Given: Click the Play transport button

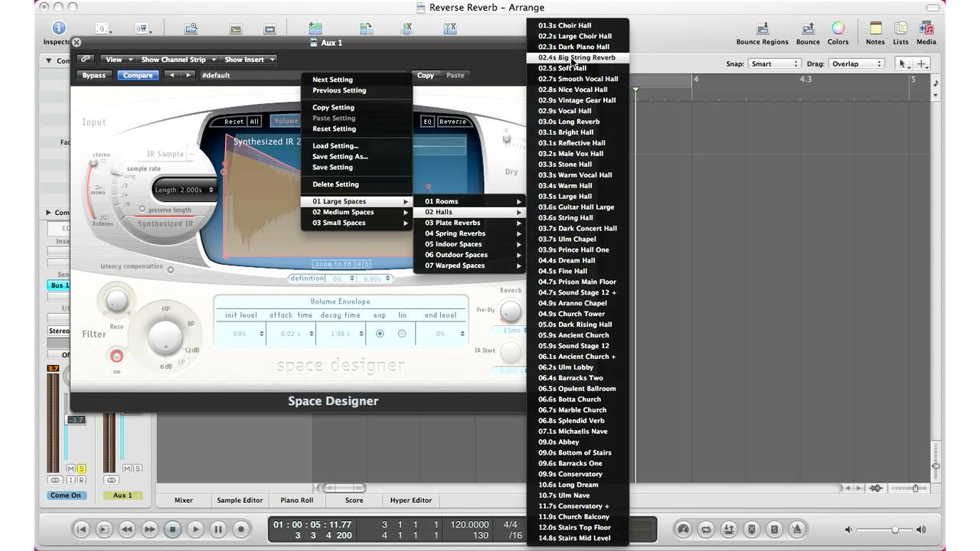Looking at the screenshot, I should (195, 529).
